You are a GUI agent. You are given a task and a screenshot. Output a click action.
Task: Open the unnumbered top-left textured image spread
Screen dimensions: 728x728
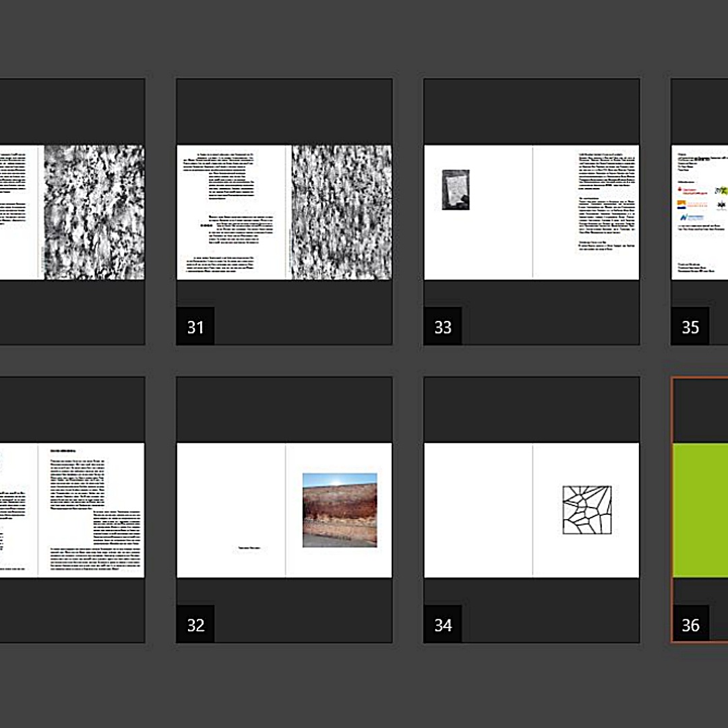[94, 212]
